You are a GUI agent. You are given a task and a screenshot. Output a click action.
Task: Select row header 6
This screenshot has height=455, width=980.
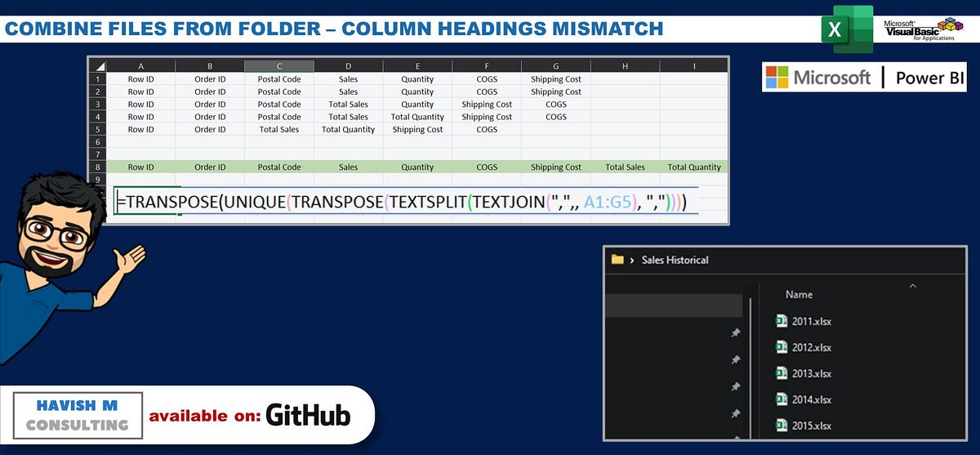pyautogui.click(x=98, y=141)
